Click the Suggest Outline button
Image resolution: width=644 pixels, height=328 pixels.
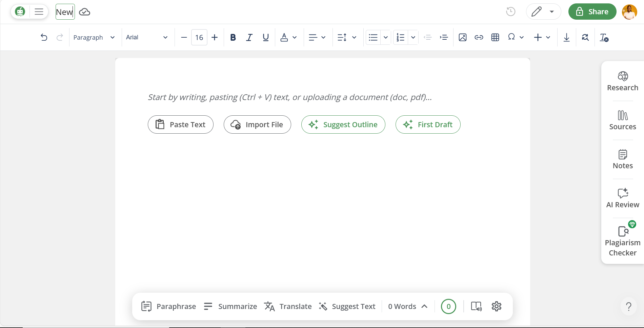click(343, 124)
